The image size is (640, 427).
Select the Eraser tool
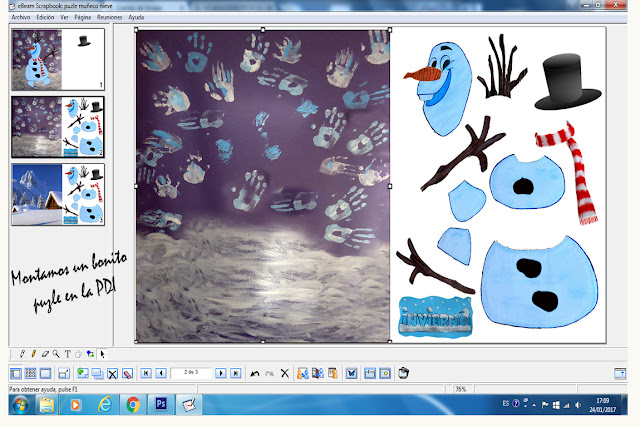click(45, 354)
